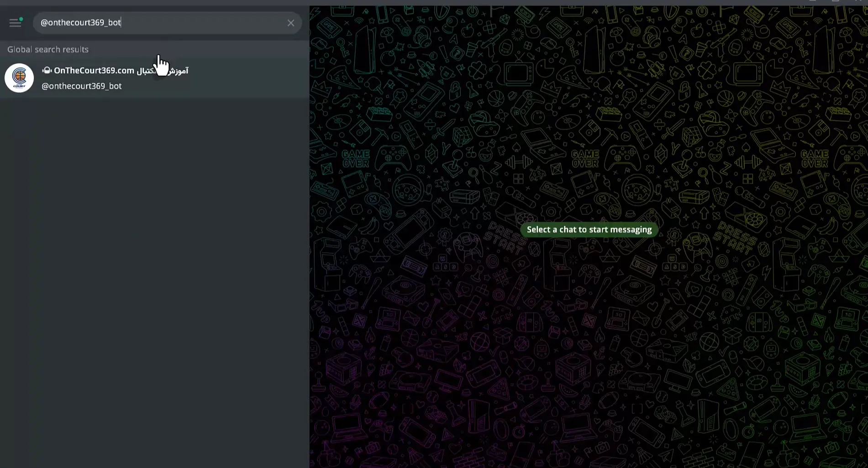Maximize the Telegram window
The width and height of the screenshot is (868, 468).
tap(836, 1)
